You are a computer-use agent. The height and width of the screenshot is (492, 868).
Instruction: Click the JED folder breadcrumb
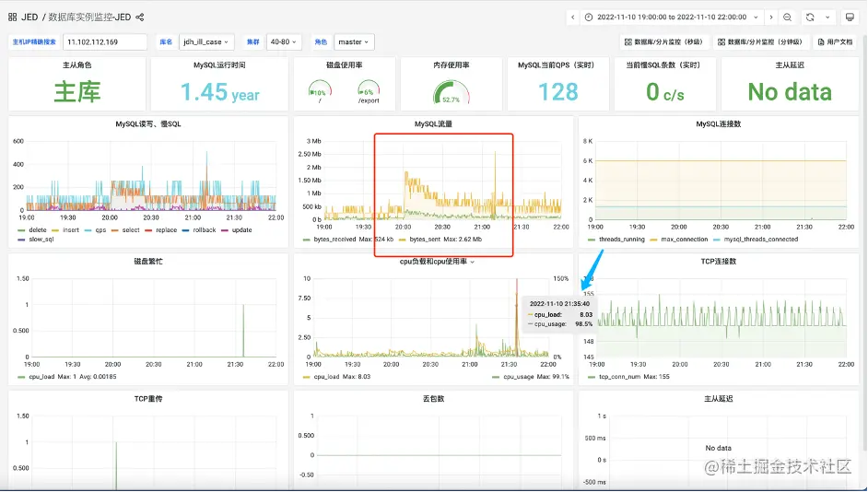tap(29, 18)
